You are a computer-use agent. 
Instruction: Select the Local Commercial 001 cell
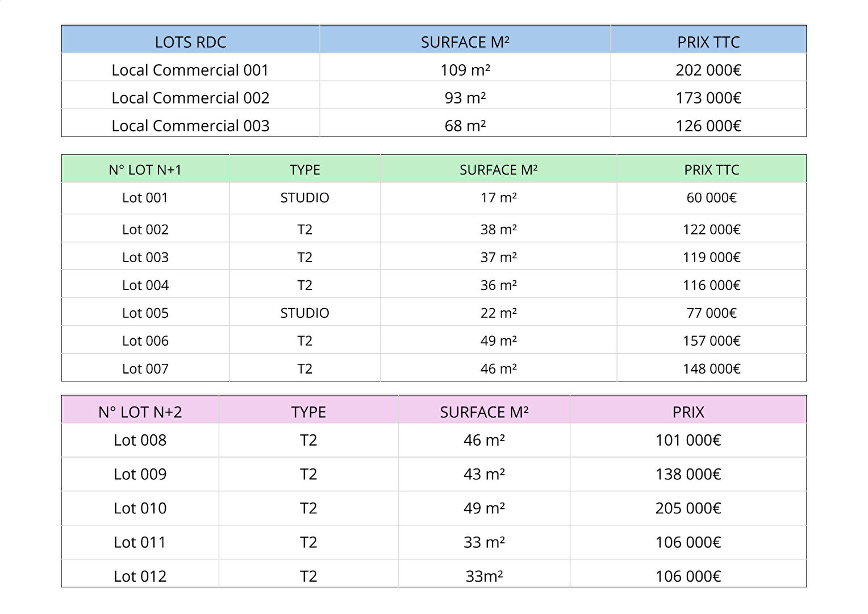coord(190,70)
